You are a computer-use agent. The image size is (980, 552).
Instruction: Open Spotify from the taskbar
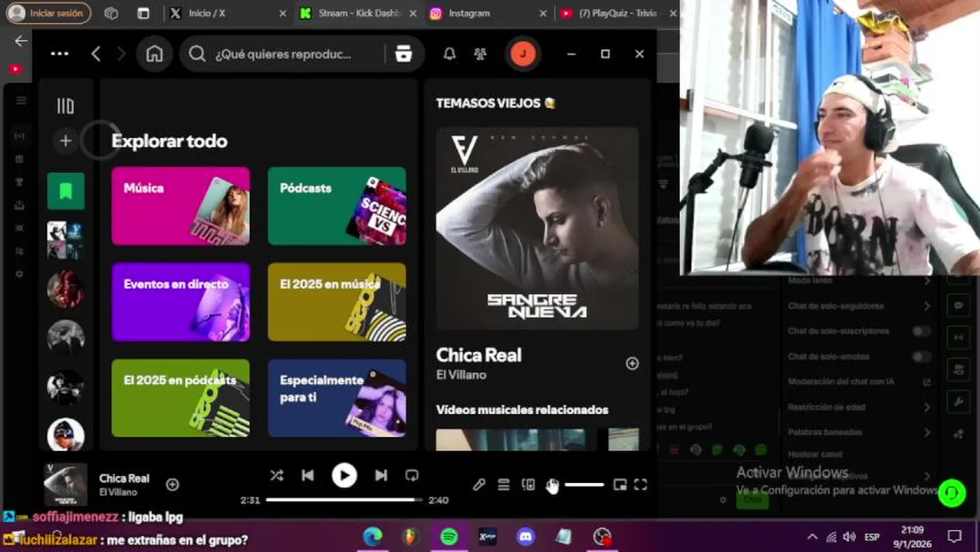(x=449, y=537)
